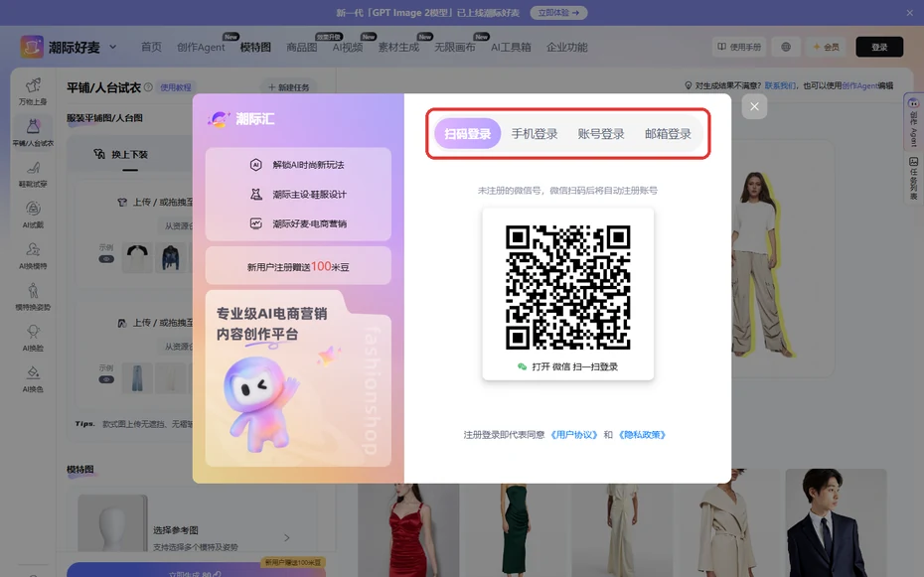Select 潮际好麦·电商营销 item
Screen dimensions: 924x577
(298, 223)
